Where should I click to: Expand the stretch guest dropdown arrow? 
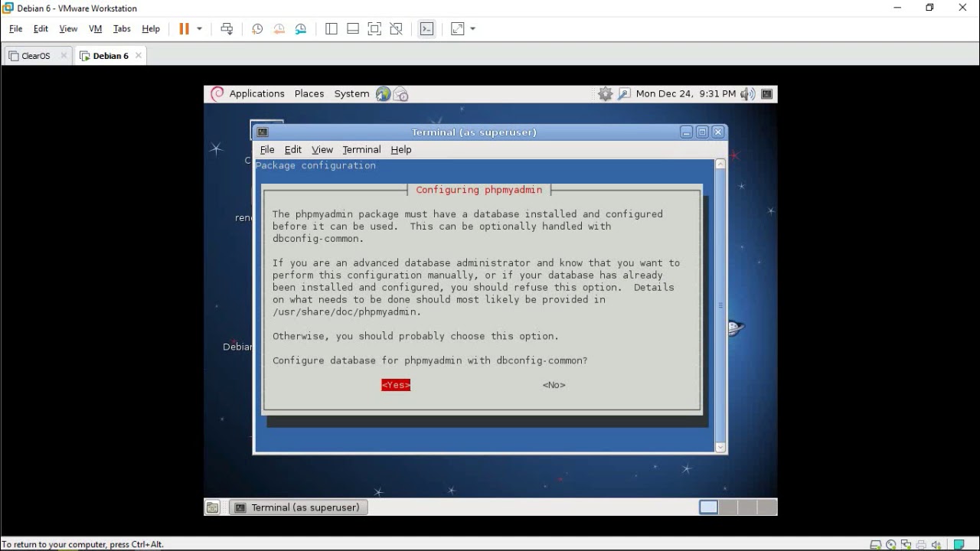[x=472, y=29]
